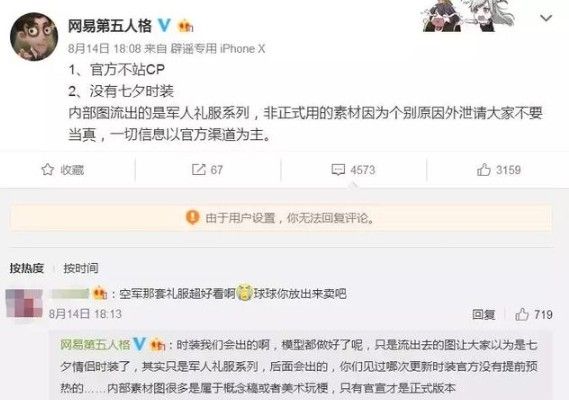Screen dimensions: 569x400
Task: Click the blurred commenter avatar
Action: tap(24, 302)
